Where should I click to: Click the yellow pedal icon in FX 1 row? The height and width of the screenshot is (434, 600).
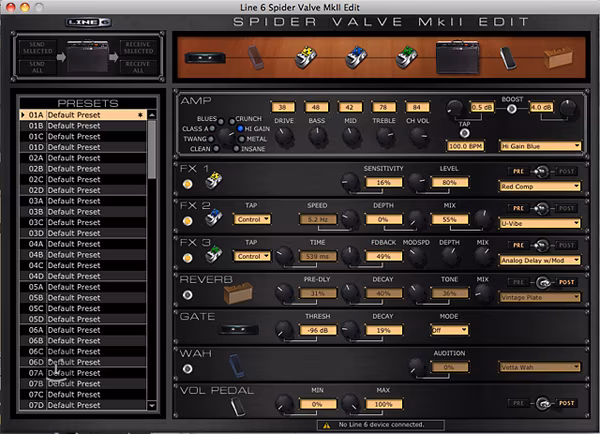[x=214, y=180]
